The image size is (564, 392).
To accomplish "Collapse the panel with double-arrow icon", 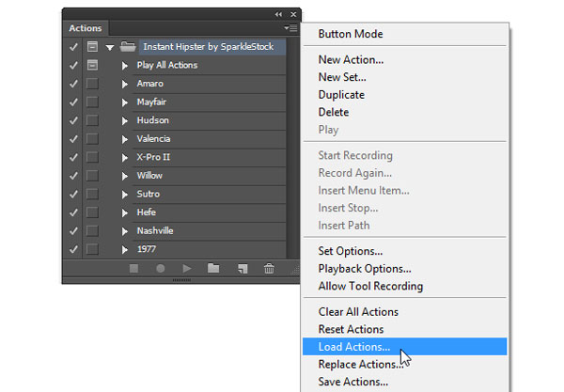I will pos(278,14).
